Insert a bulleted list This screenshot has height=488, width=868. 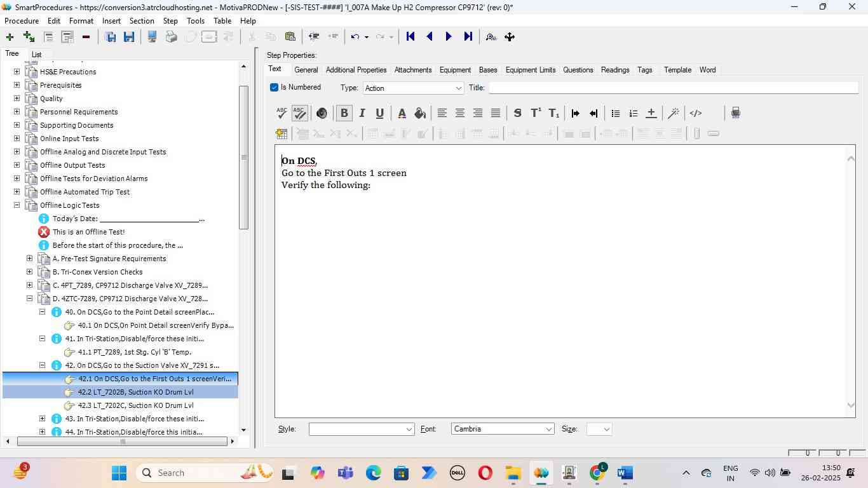tap(615, 113)
